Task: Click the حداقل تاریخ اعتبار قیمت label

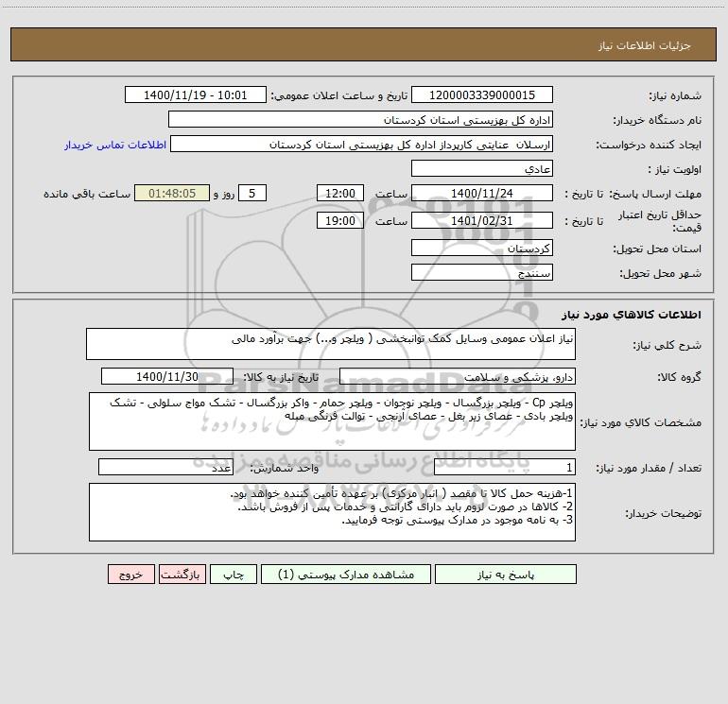Action: [x=659, y=221]
